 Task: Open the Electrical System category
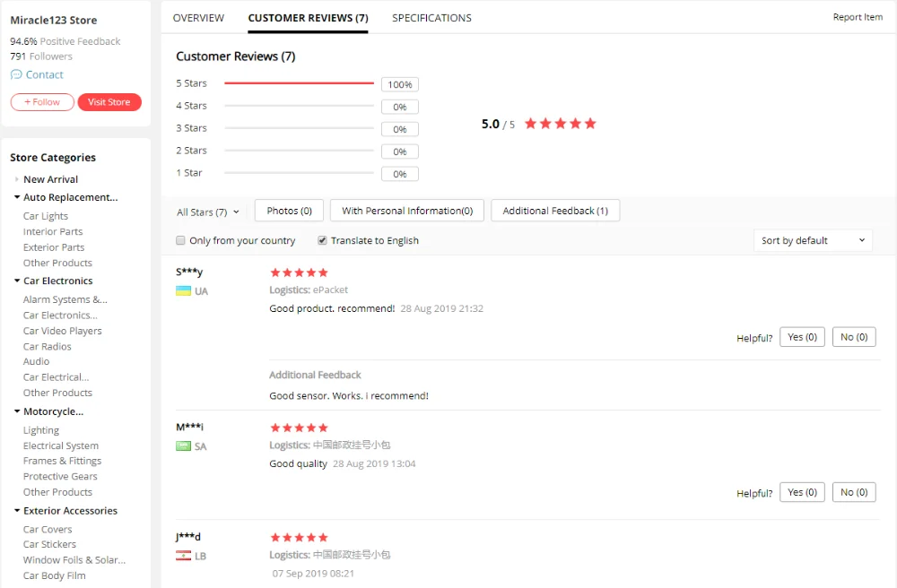click(x=61, y=445)
